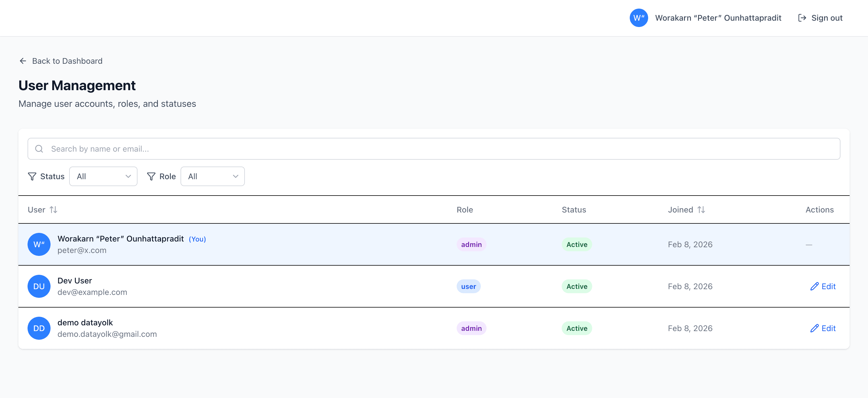The width and height of the screenshot is (868, 398).
Task: Click the pencil icon to edit demo datayolk
Action: point(814,328)
